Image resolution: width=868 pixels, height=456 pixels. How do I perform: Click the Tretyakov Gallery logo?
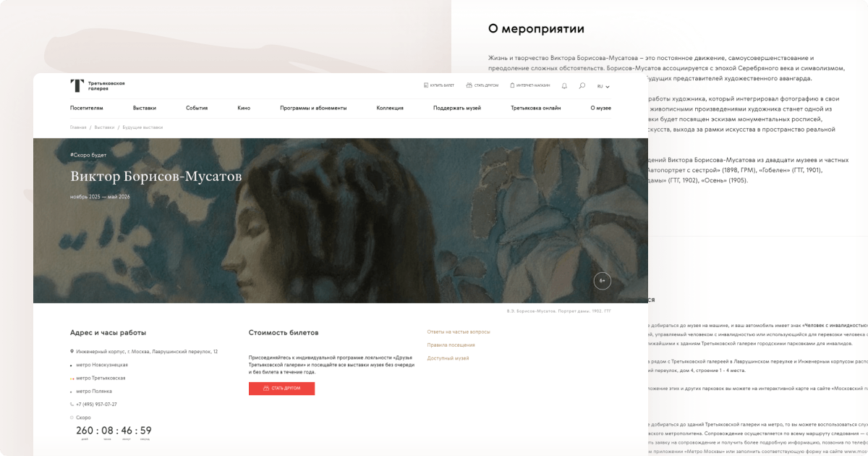(x=97, y=85)
